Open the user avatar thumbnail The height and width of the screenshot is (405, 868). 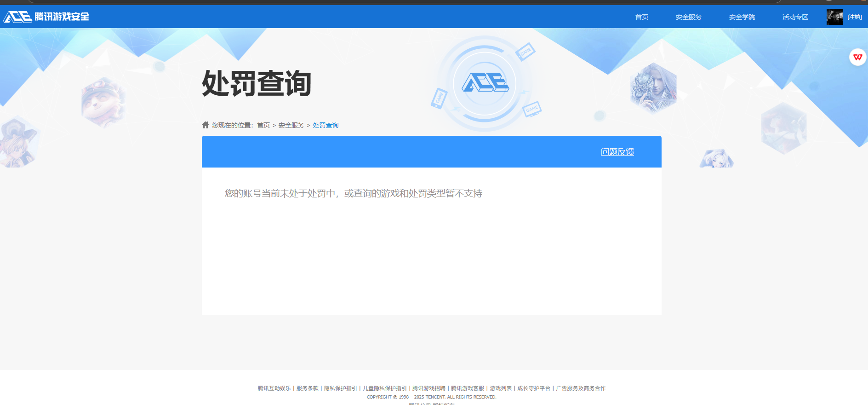(x=834, y=17)
